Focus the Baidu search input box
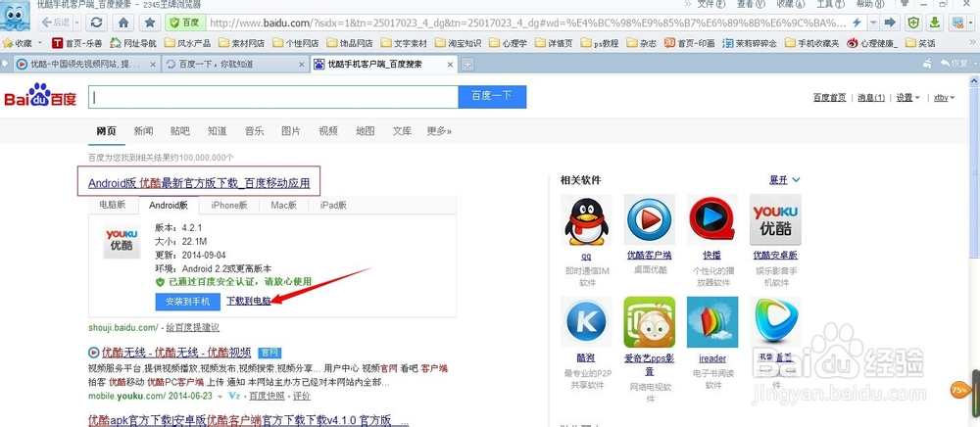 click(273, 97)
